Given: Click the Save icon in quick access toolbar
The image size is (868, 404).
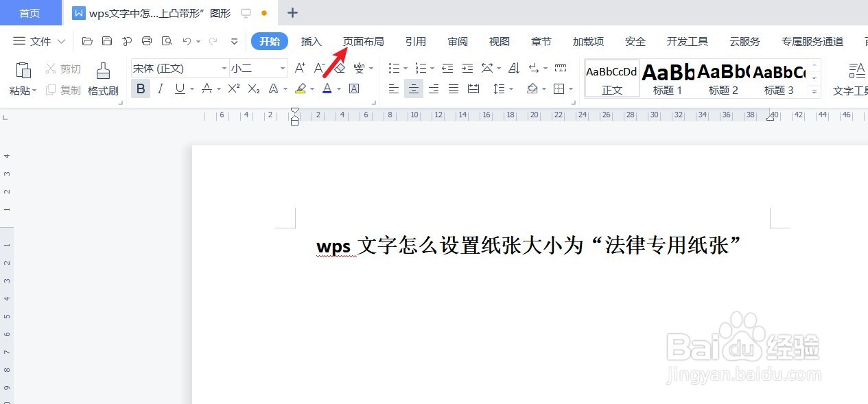Looking at the screenshot, I should pyautogui.click(x=107, y=41).
